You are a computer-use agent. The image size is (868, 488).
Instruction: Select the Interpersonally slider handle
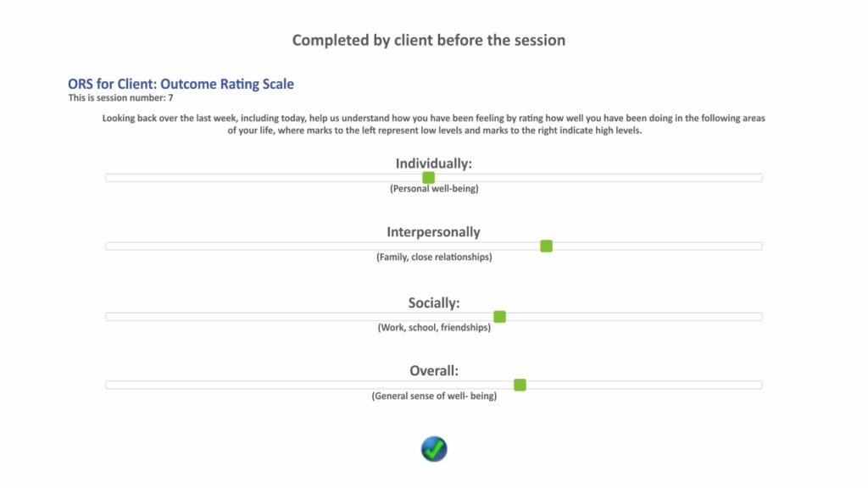[x=546, y=246]
